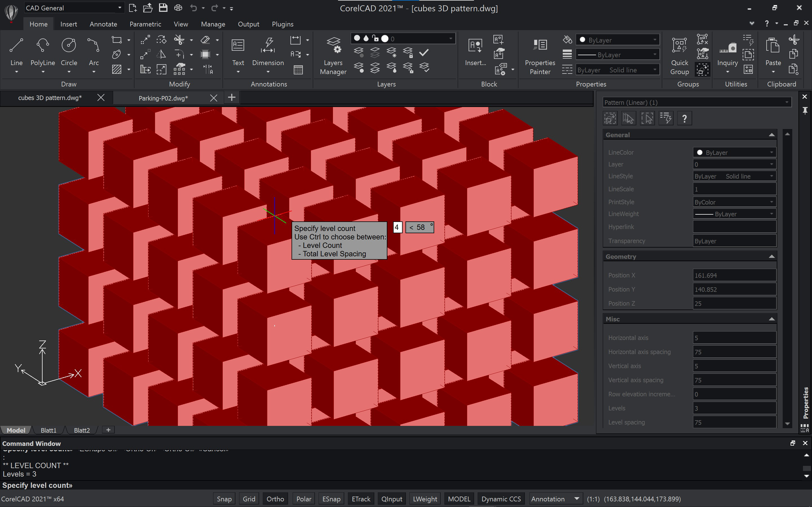The height and width of the screenshot is (507, 812).
Task: Click the Dynamic CCS button on status bar
Action: click(x=500, y=499)
